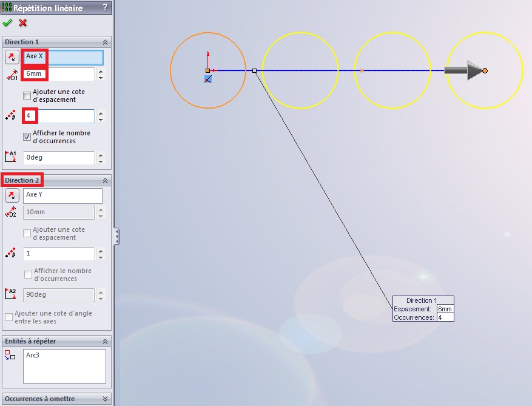Click the Direction 1 occurrence count icon
The image size is (532, 406).
10,116
